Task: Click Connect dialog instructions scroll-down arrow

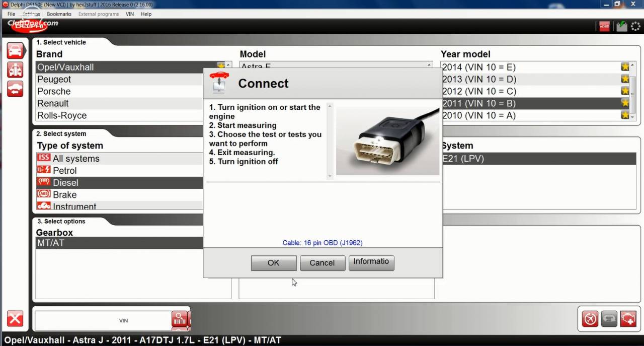Action: pyautogui.click(x=330, y=176)
